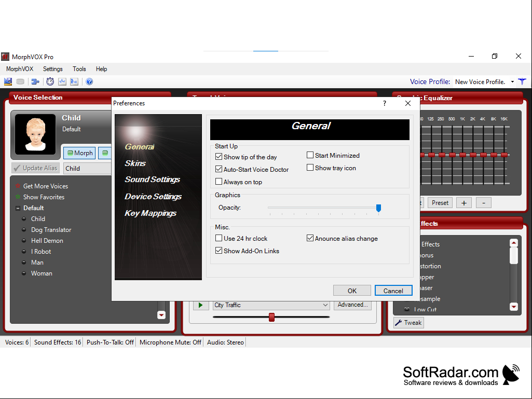Click the plus button under the equalizer
This screenshot has width=532, height=399.
[464, 203]
